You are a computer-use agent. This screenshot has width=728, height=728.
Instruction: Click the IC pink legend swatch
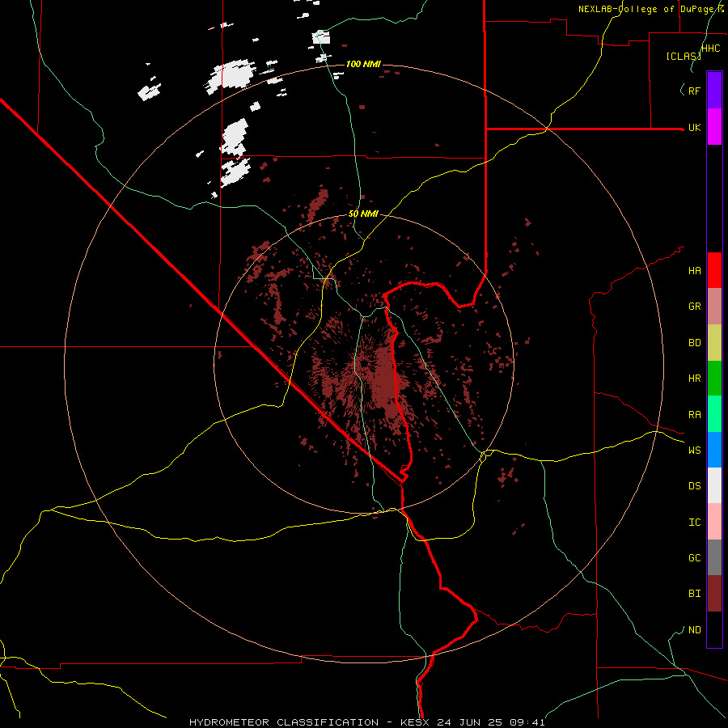(714, 522)
